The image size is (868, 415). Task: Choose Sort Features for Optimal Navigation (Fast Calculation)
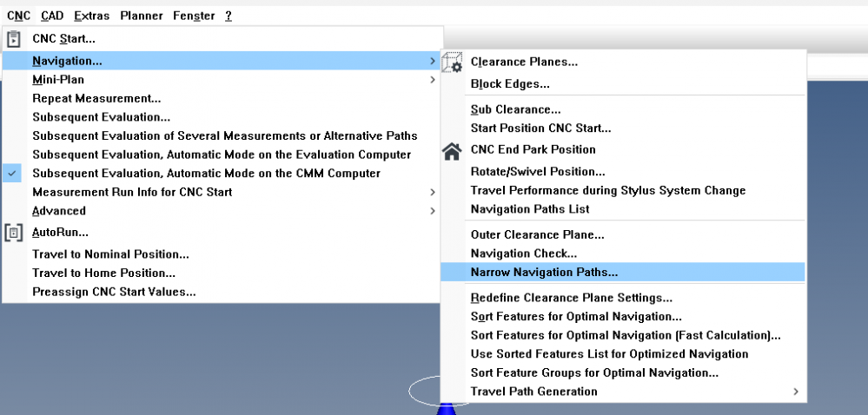coord(626,335)
